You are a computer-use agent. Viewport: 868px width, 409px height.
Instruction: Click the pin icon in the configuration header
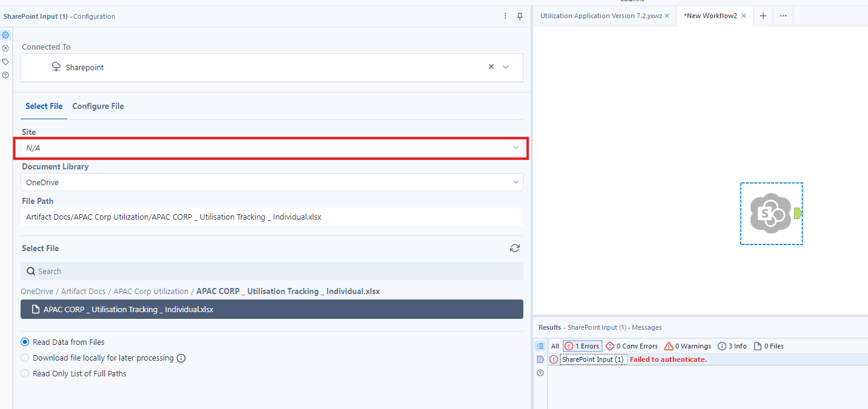(x=519, y=16)
